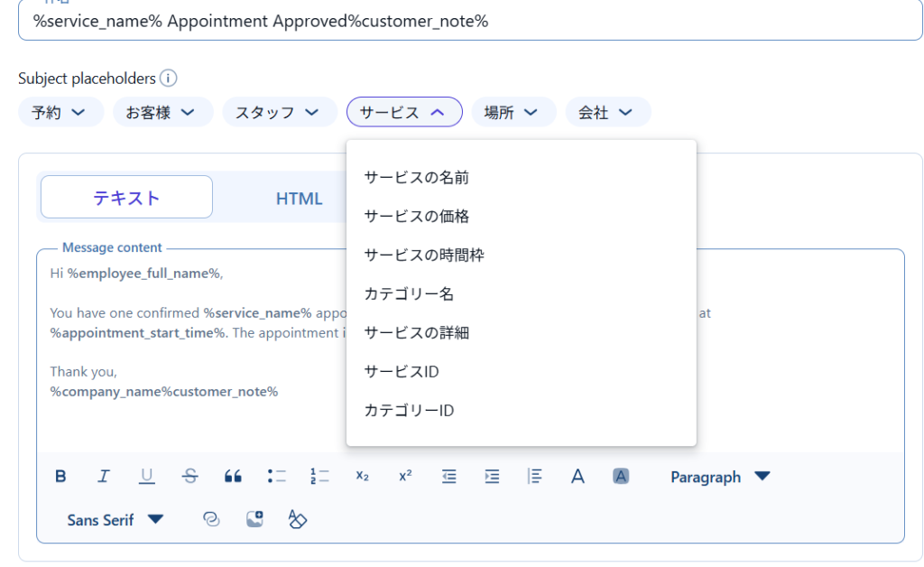Screen dimensions: 924x567
Task: Switch to the HTML editor tab
Action: 299,199
